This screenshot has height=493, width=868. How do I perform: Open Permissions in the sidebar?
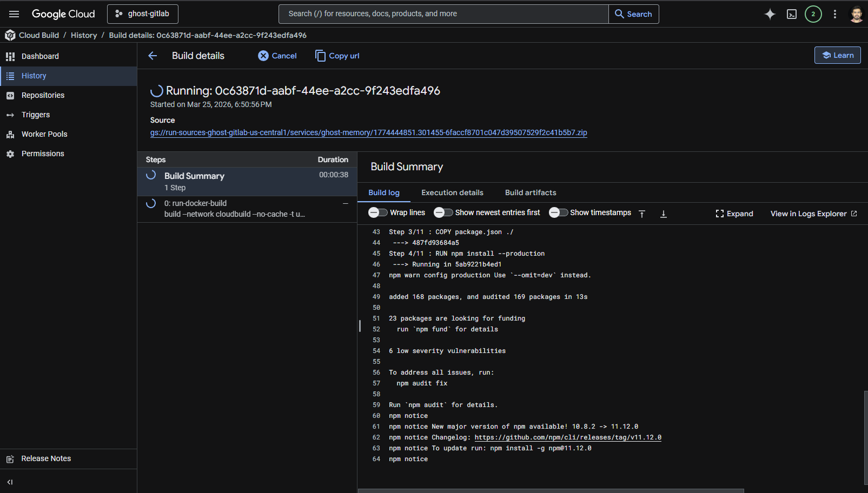68,154
